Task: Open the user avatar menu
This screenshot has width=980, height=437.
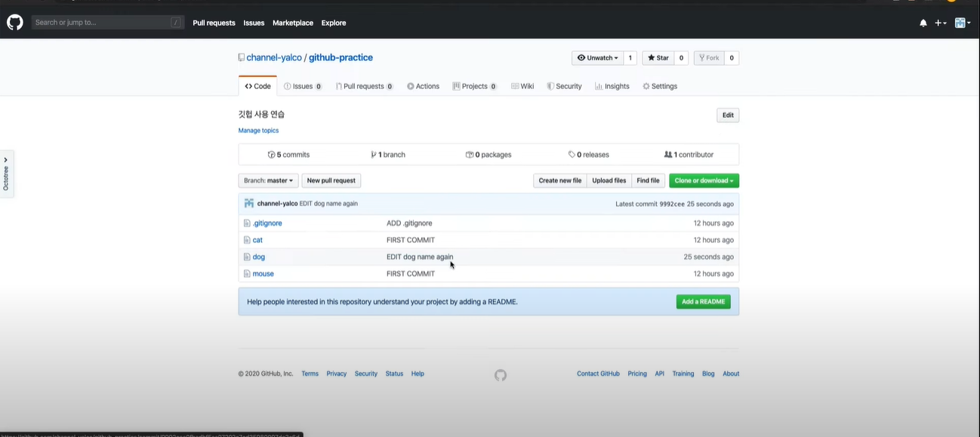Action: pos(962,23)
